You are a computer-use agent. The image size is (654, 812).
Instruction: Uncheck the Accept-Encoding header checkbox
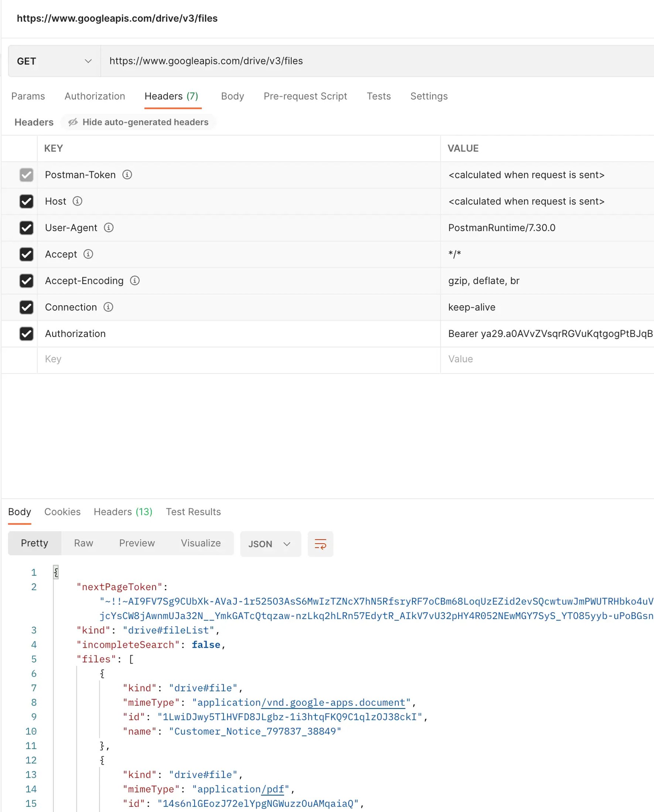pyautogui.click(x=26, y=281)
